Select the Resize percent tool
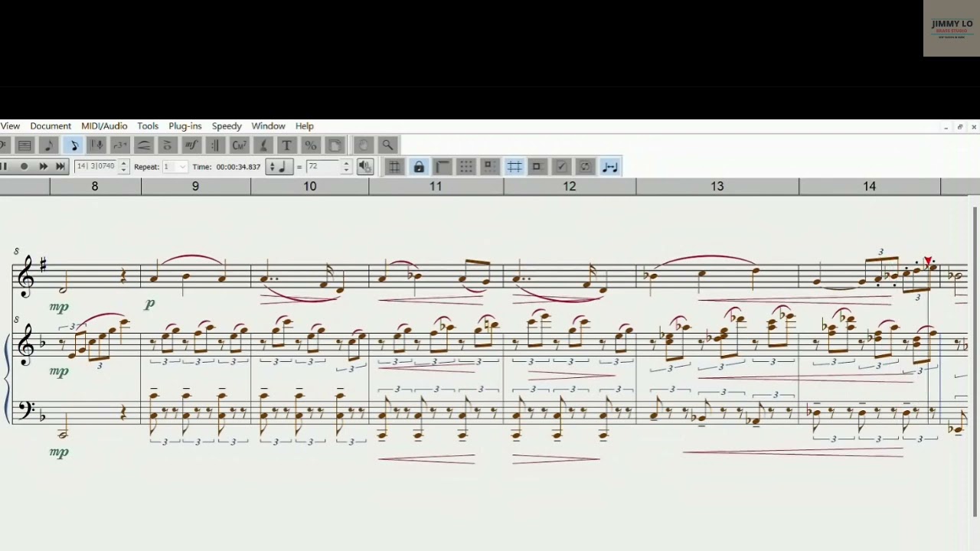Viewport: 980px width, 551px height. pos(311,145)
